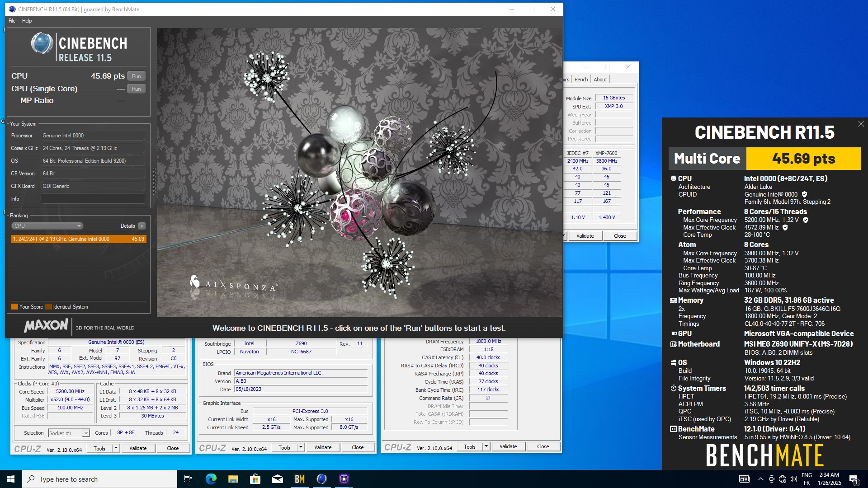Click the Identical System brown swatch
This screenshot has width=868, height=488.
point(48,307)
